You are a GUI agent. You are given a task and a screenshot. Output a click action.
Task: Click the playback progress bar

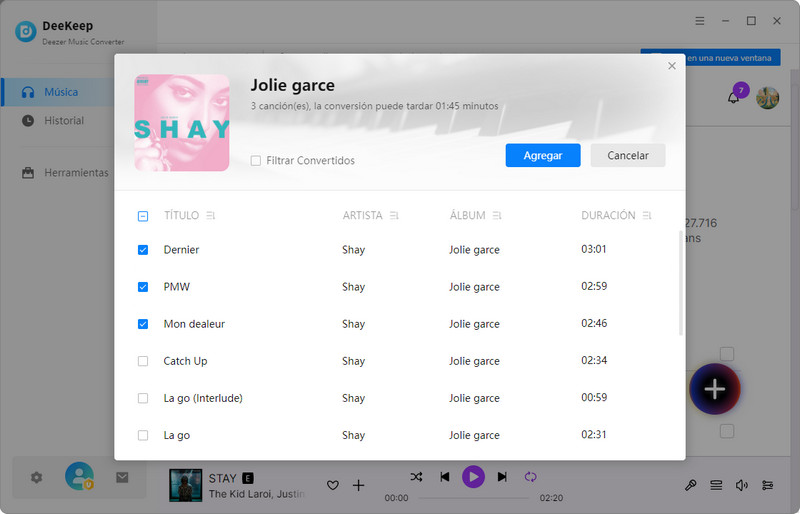point(473,498)
